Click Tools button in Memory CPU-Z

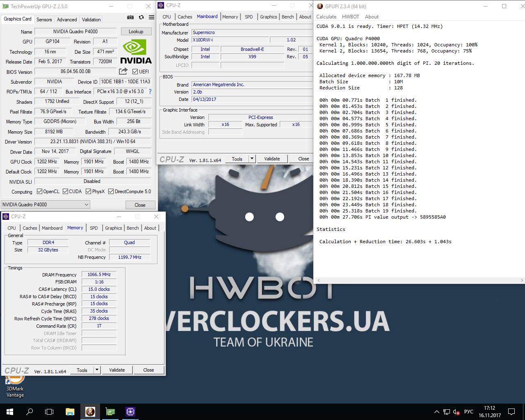point(82,370)
